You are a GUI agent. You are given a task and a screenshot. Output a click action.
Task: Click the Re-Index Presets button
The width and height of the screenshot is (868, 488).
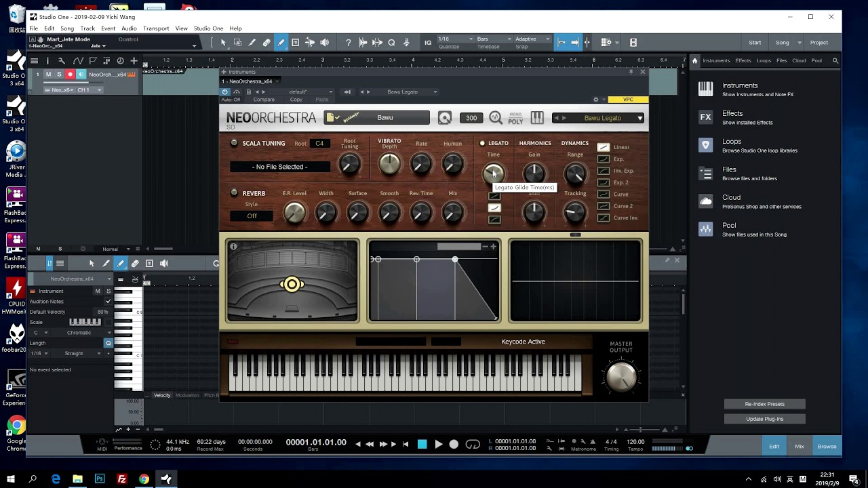(764, 404)
